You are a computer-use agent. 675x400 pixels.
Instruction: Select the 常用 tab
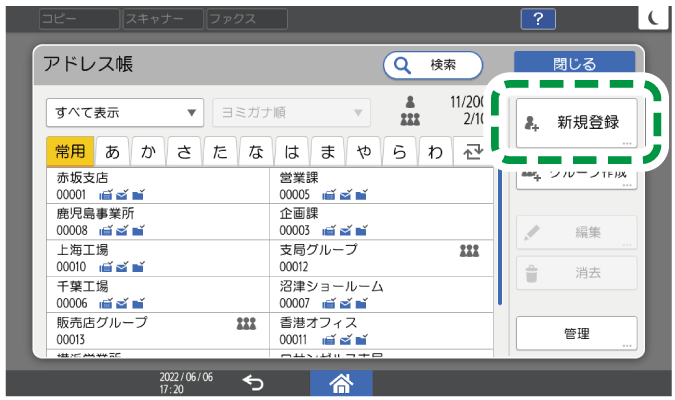pos(70,152)
